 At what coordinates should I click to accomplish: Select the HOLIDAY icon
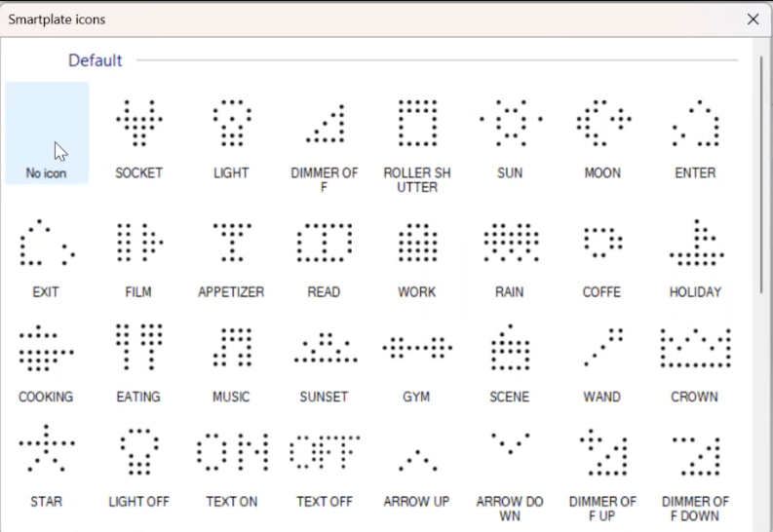696,243
